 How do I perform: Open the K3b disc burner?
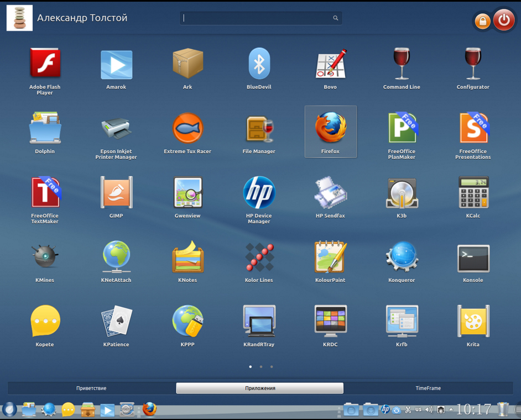point(402,193)
